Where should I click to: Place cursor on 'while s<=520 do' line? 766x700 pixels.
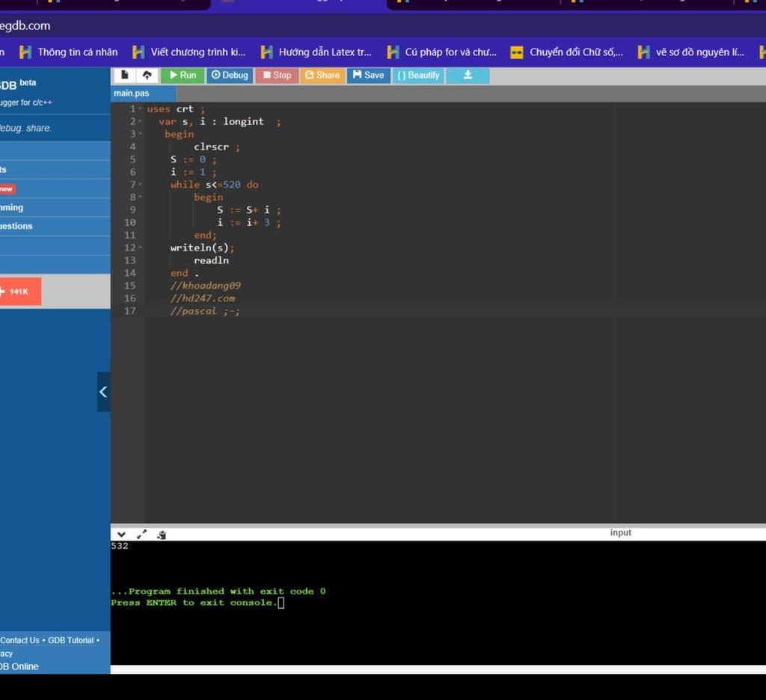tap(215, 185)
